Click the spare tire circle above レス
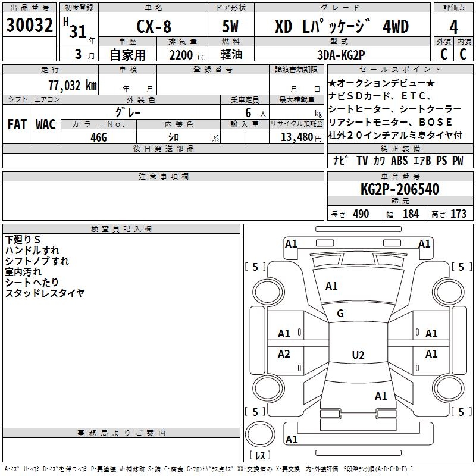Screen dimensions: 476x476 (260, 434)
